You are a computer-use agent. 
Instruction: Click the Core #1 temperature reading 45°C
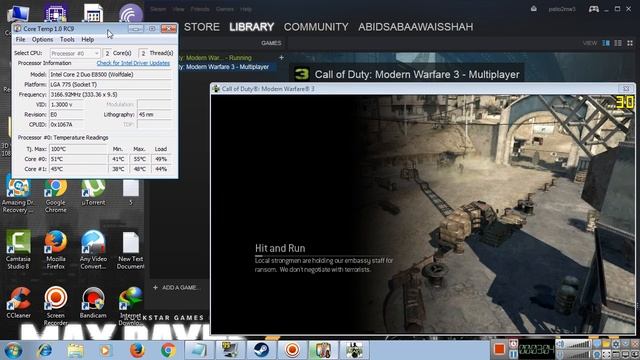[x=78, y=169]
